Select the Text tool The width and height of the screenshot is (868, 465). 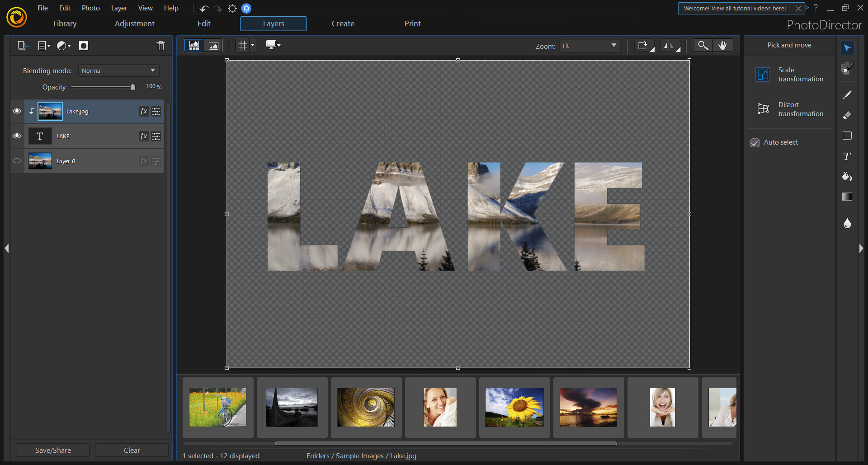click(x=848, y=156)
